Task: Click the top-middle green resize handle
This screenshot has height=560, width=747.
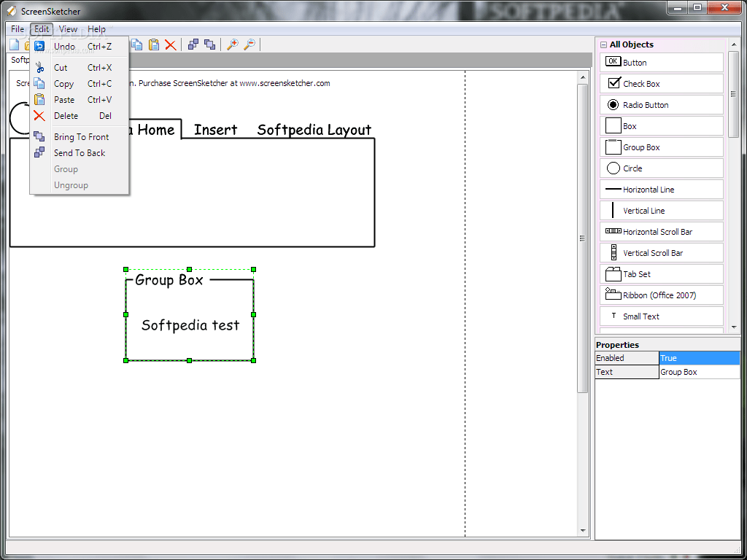Action: pos(190,270)
